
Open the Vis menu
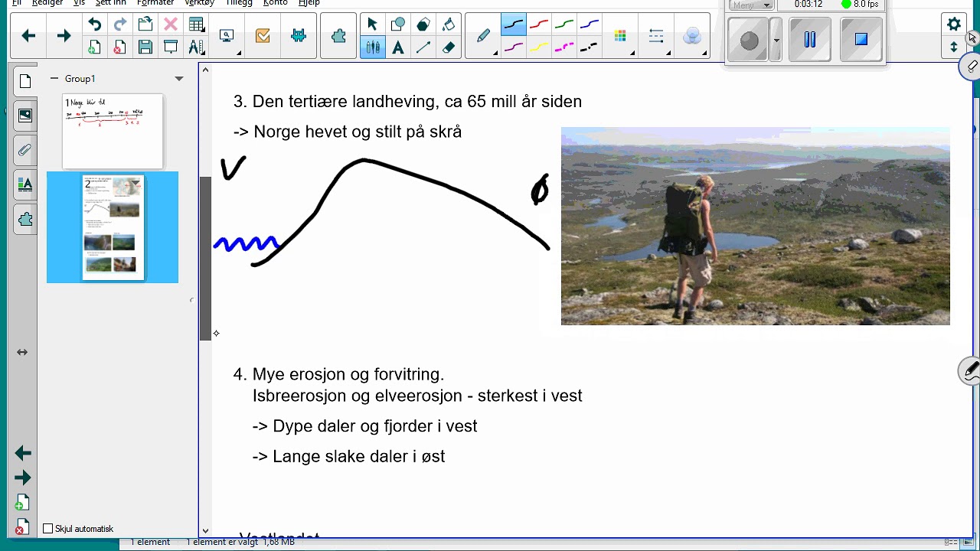pos(79,3)
